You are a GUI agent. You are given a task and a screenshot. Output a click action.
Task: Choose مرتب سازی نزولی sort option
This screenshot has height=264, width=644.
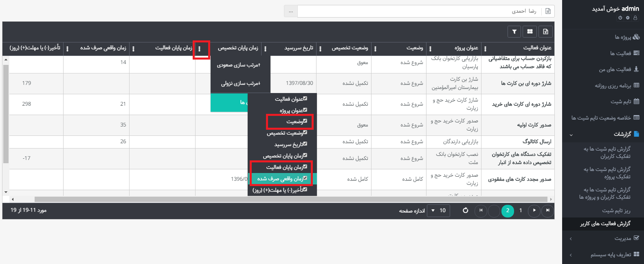click(x=240, y=84)
